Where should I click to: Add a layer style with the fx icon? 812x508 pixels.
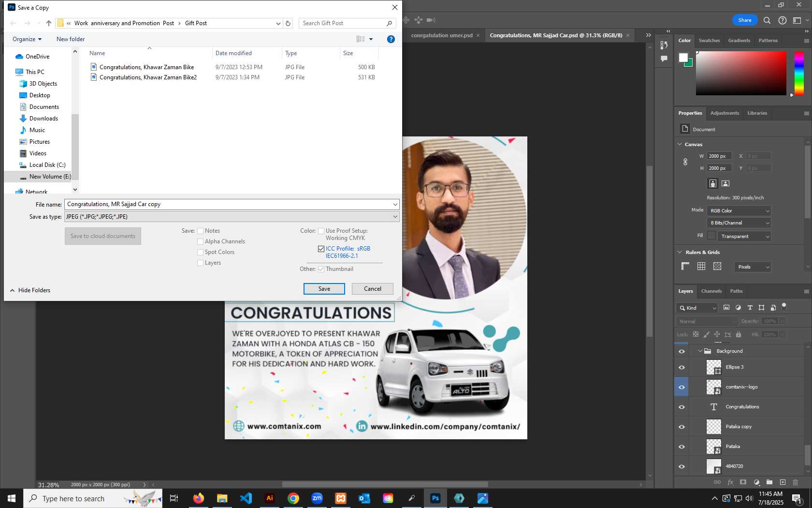[730, 482]
